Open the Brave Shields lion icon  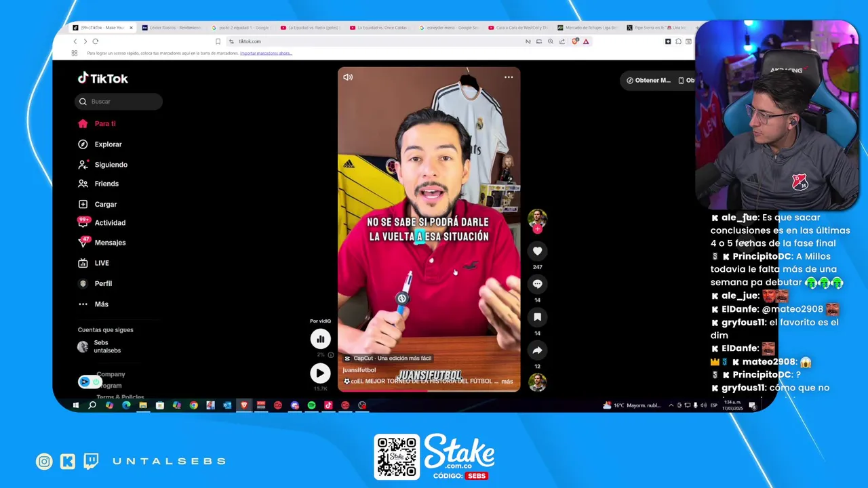pos(575,41)
